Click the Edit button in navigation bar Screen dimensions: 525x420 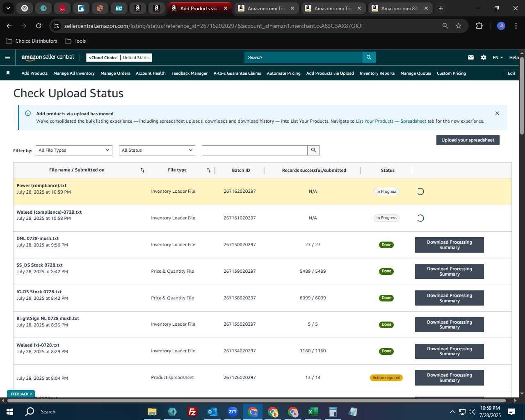click(511, 73)
